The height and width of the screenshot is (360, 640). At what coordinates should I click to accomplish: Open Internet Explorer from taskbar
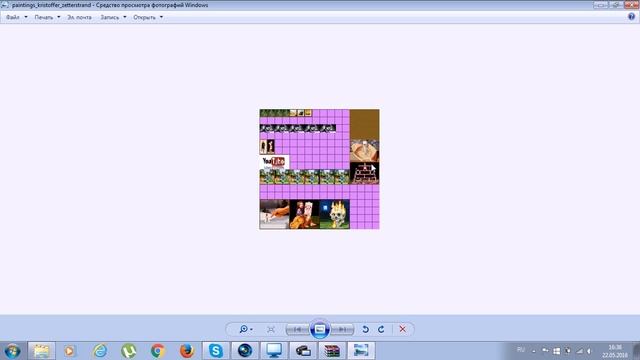pos(100,351)
